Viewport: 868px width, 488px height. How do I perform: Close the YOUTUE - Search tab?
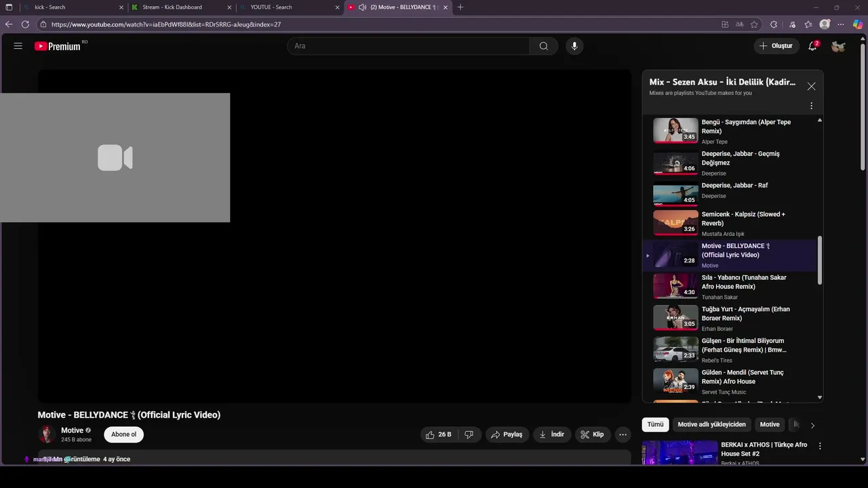(x=337, y=7)
